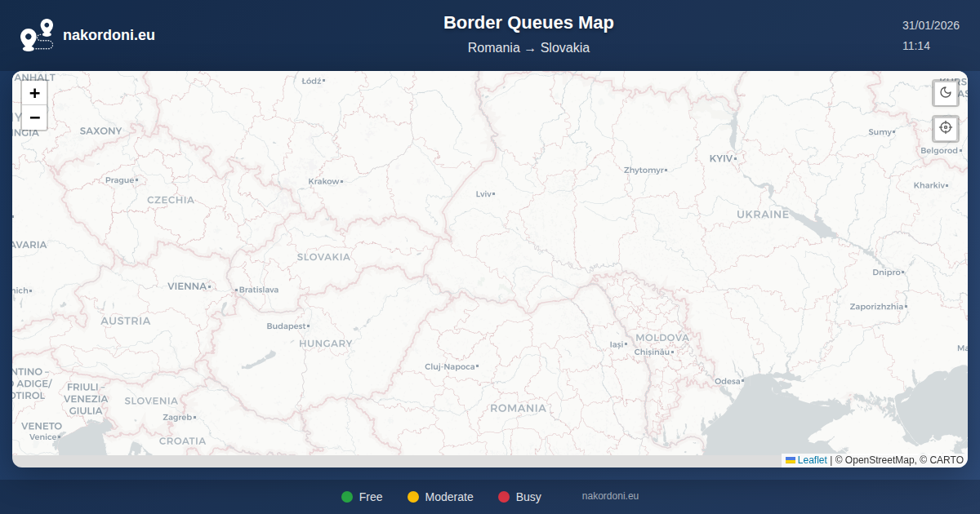Image resolution: width=980 pixels, height=514 pixels.
Task: Click the nakordoni.eu map pin logo
Action: point(37,35)
